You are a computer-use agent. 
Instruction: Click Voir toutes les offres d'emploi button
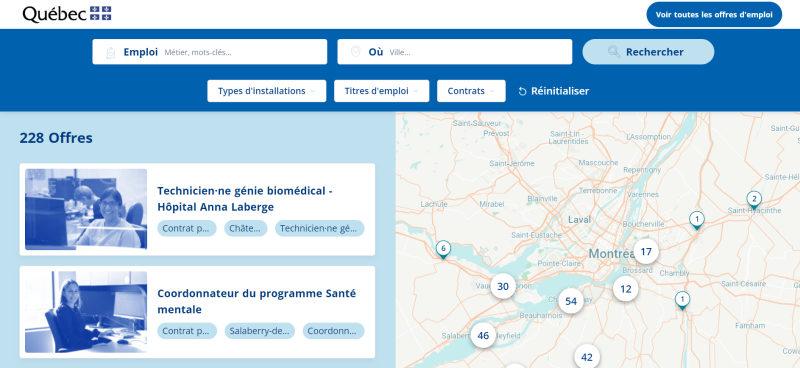(x=714, y=14)
